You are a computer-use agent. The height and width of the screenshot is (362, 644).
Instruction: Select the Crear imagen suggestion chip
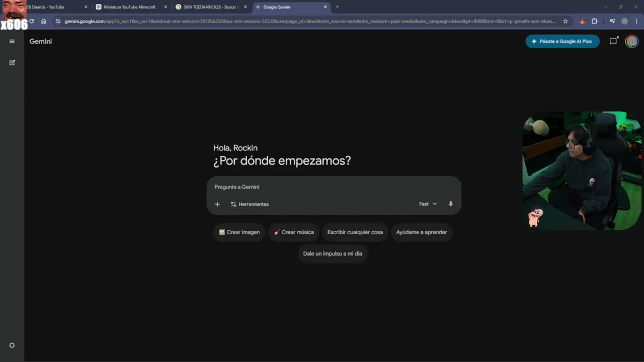[x=239, y=232]
